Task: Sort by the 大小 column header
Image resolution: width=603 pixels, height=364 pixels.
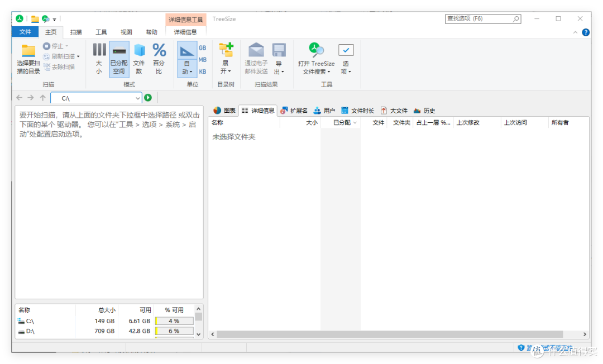Action: coord(300,123)
